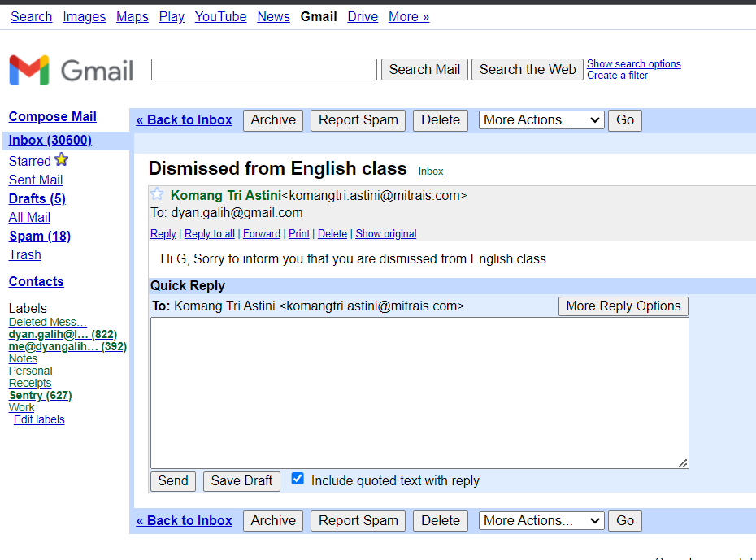756x560 pixels.
Task: Open News in the top bar
Action: [x=273, y=17]
